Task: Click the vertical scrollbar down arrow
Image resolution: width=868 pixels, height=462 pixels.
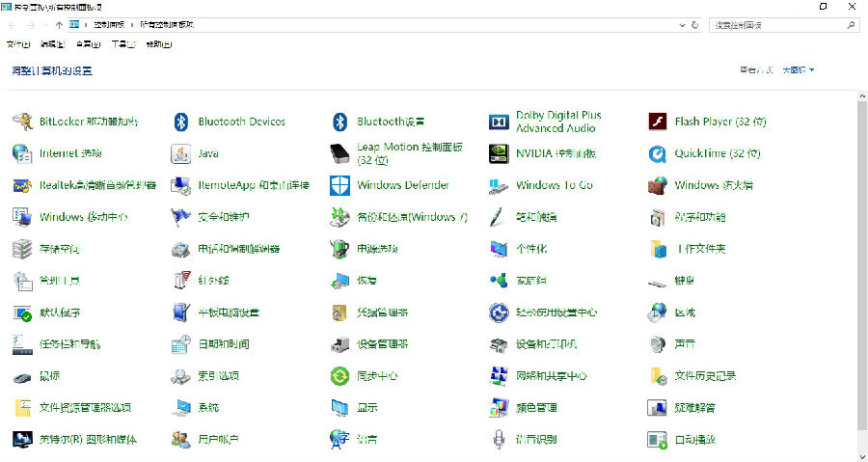Action: 861,455
